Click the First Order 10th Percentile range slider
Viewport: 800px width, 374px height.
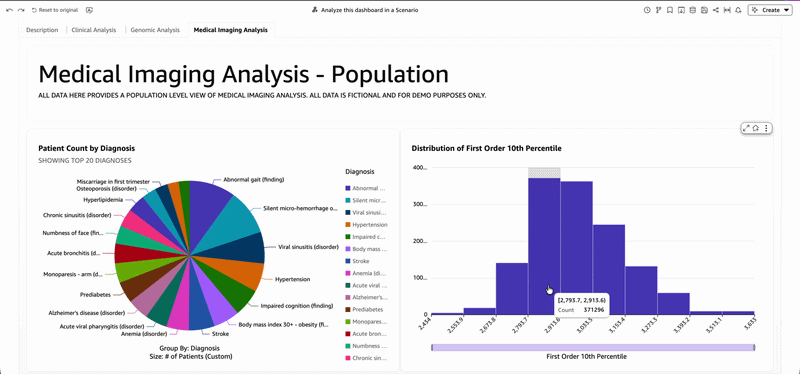click(593, 347)
